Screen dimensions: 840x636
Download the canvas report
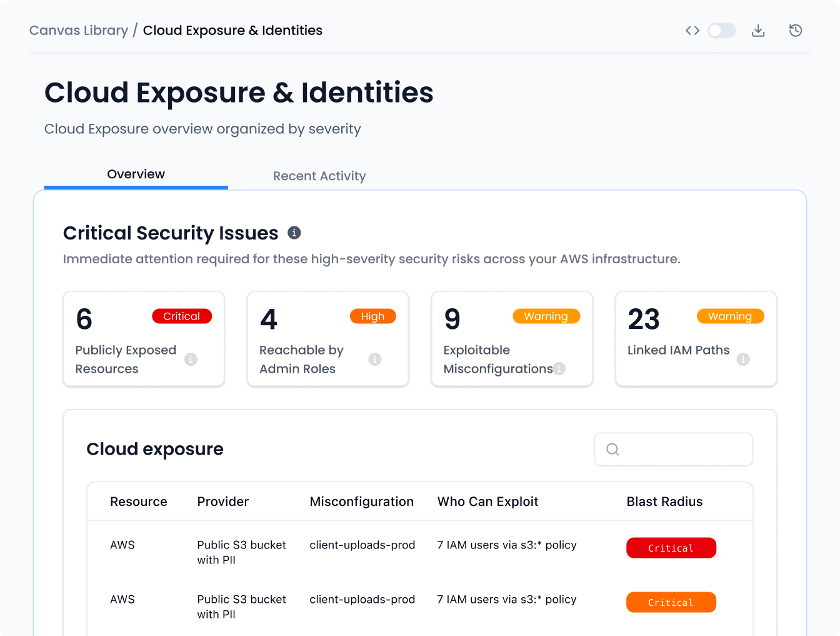pyautogui.click(x=758, y=30)
